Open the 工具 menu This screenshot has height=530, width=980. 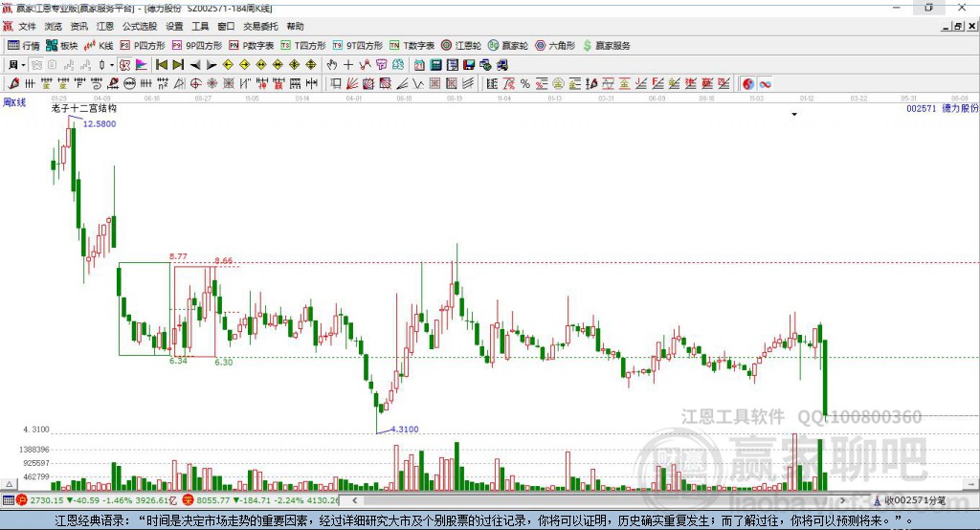coord(200,26)
